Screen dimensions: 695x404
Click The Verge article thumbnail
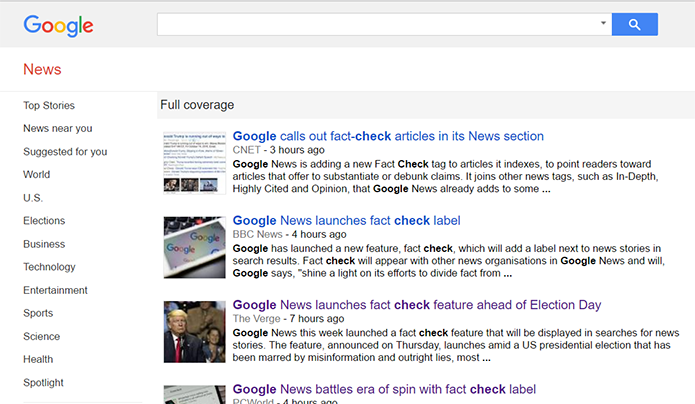point(194,331)
